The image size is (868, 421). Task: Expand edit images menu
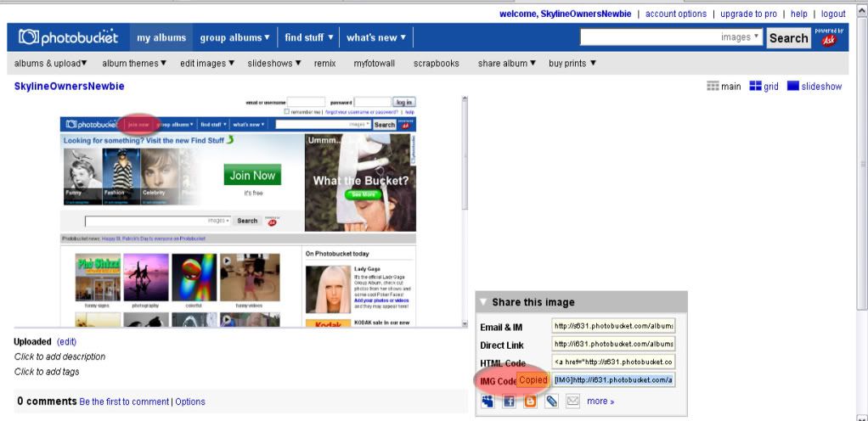point(207,63)
